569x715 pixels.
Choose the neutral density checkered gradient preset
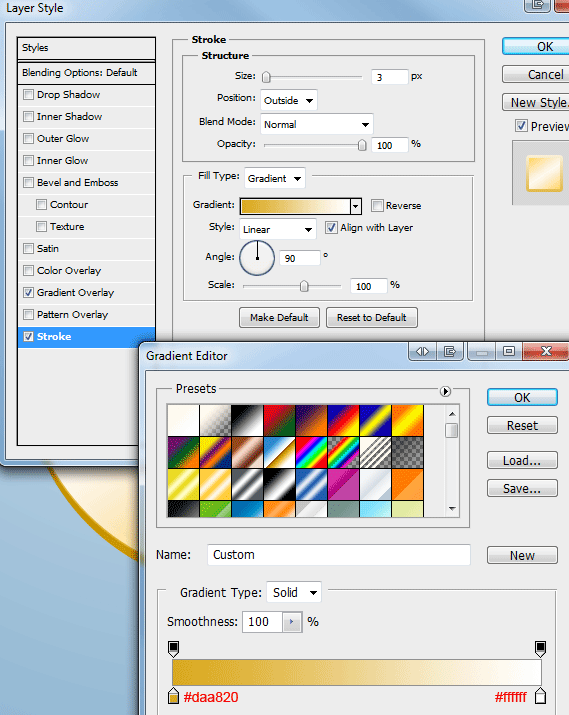point(407,452)
